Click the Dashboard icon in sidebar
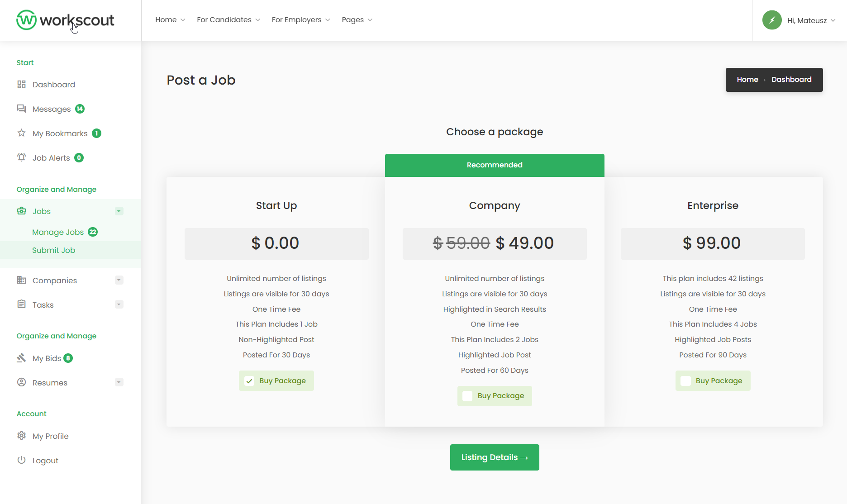Image resolution: width=847 pixels, height=504 pixels. coord(21,85)
